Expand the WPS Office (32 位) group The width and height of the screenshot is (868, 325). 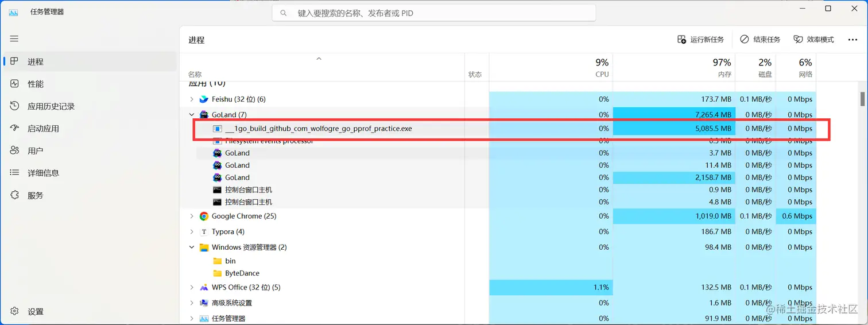(192, 288)
